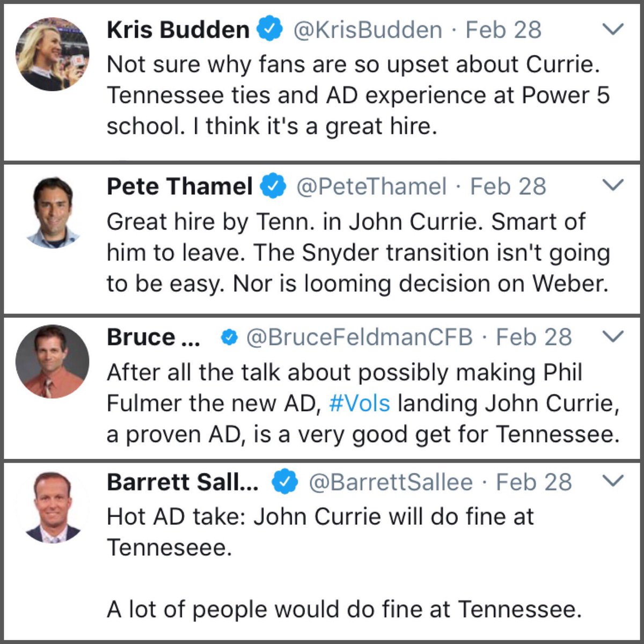Open Feb 28 timestamp on Barrett Sallee's tweet
The width and height of the screenshot is (644, 644).
(x=534, y=482)
